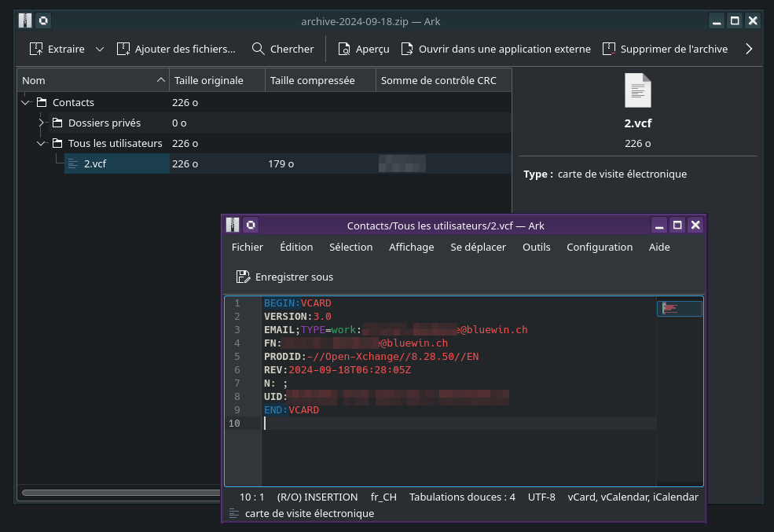The height and width of the screenshot is (532, 774).
Task: Sort by Taille originale column
Action: pos(209,80)
